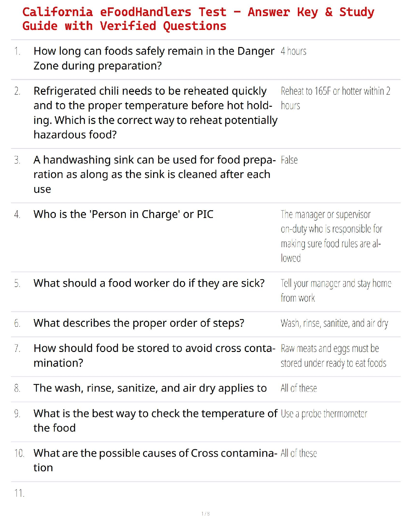Select the "False" answer
The image size is (411, 532).
coord(289,160)
